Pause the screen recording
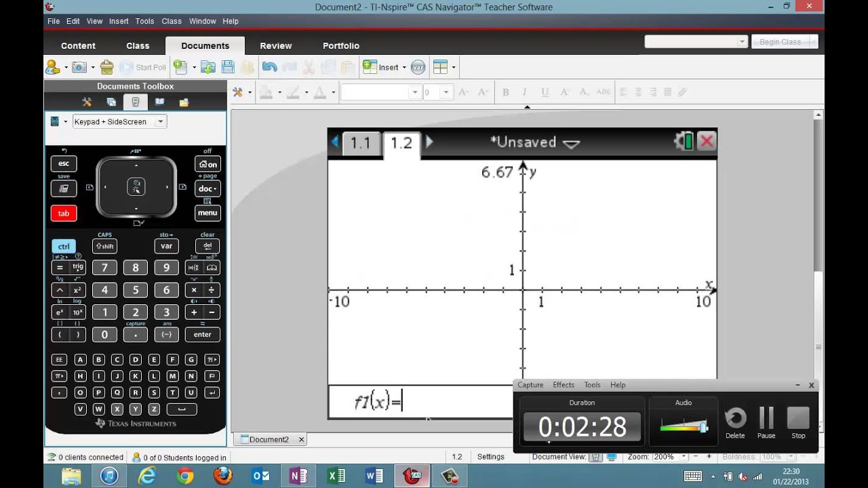Screen dimensions: 868x488 766,423
